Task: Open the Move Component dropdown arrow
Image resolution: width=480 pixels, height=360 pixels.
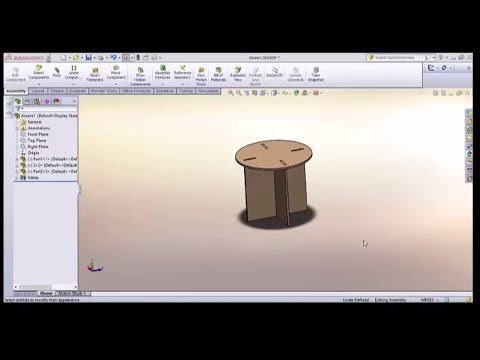Action: tap(116, 84)
